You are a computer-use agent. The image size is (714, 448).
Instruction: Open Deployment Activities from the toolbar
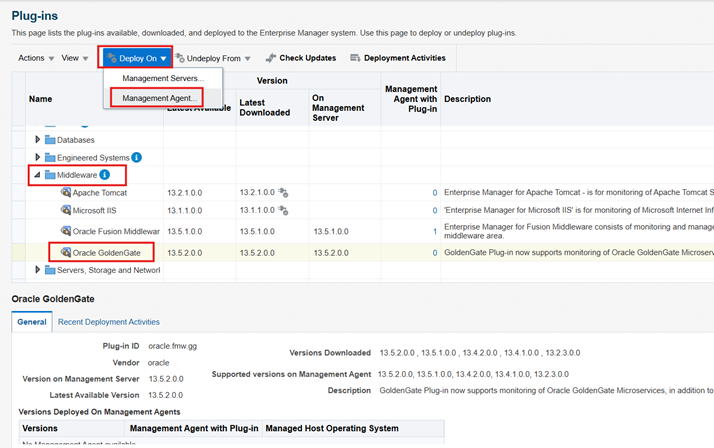point(397,58)
